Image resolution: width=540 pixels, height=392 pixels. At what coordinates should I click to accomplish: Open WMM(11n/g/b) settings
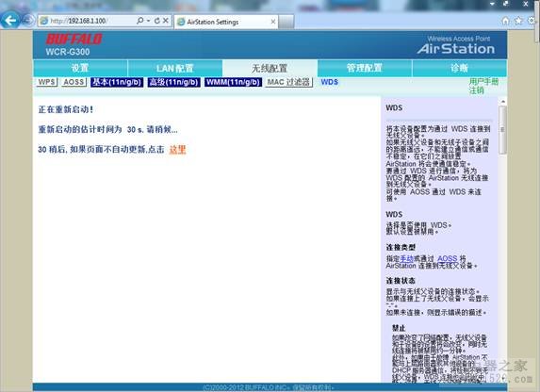click(x=233, y=82)
